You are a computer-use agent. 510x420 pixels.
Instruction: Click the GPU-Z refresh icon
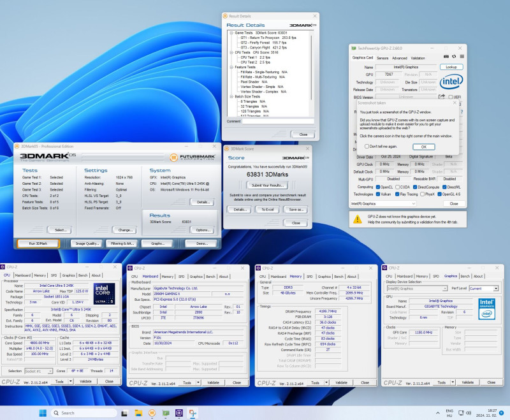tap(454, 57)
